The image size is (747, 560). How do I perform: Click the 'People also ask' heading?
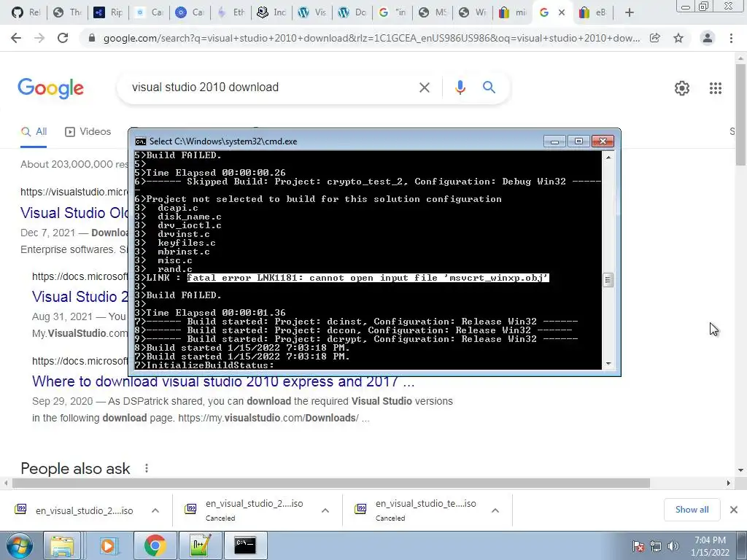pyautogui.click(x=75, y=469)
